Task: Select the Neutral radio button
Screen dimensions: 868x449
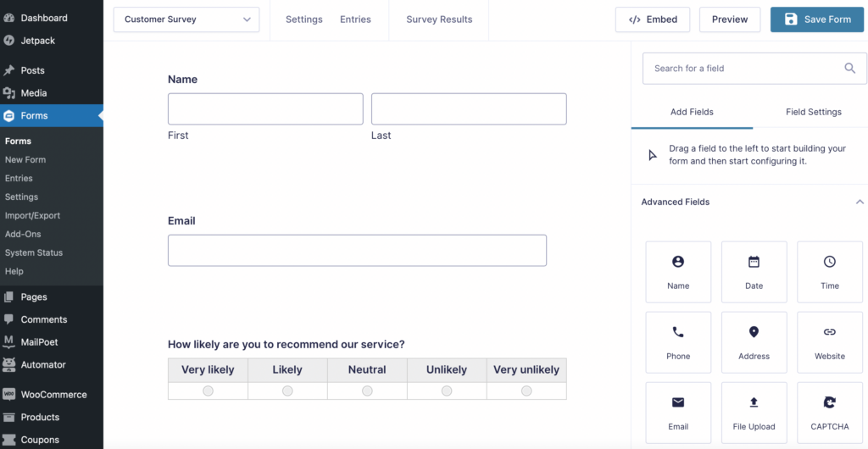Action: (367, 391)
